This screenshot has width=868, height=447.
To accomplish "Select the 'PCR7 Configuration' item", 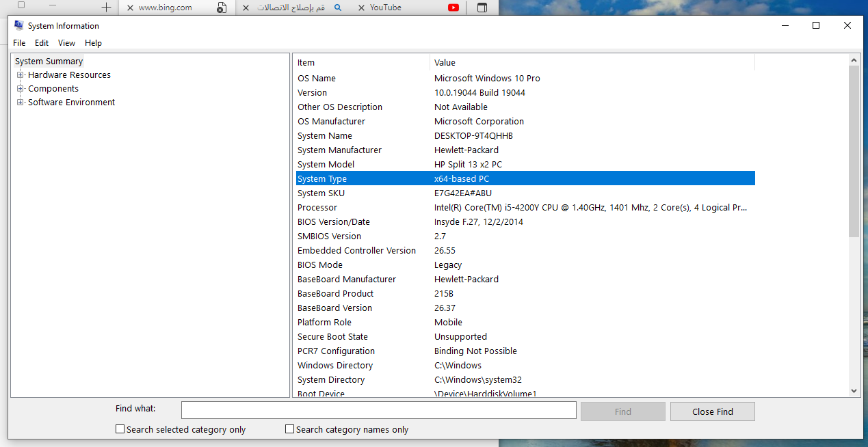I will [336, 351].
